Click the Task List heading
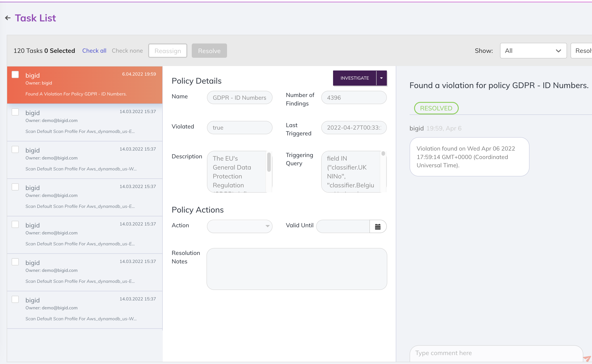The height and width of the screenshot is (364, 592). pyautogui.click(x=35, y=18)
